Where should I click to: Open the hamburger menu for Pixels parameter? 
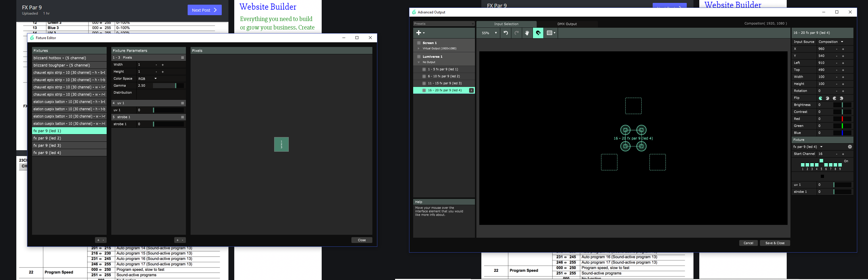coord(182,58)
